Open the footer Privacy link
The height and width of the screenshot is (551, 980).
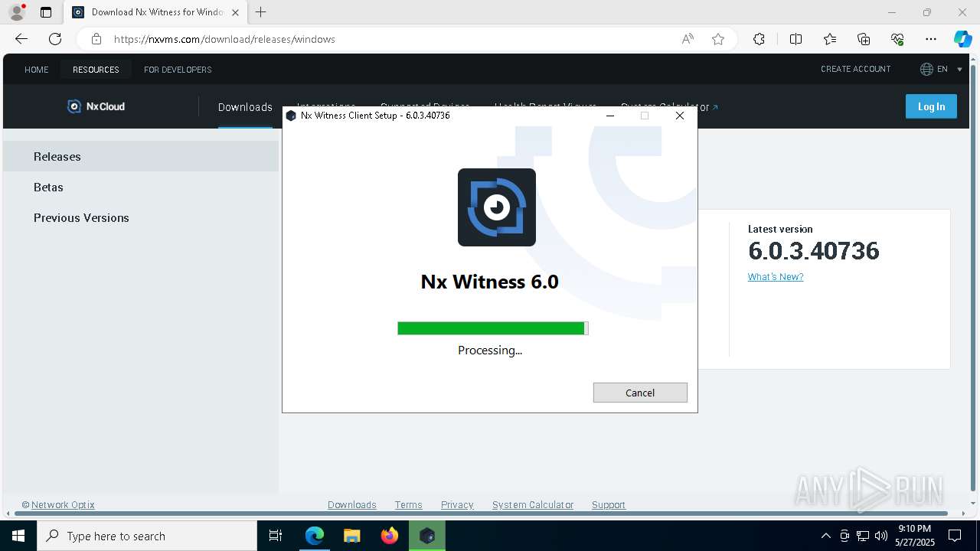click(x=457, y=505)
